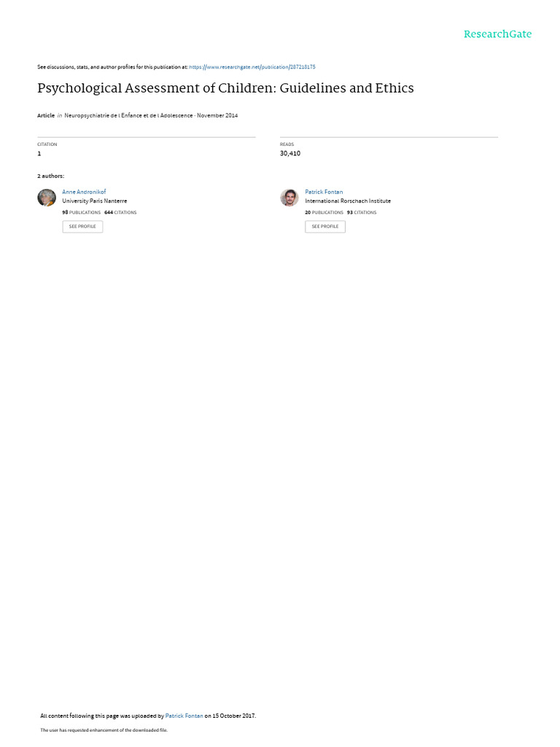This screenshot has width=560, height=747.
Task: Click SEE PROFILE under Anne Andronikof
Action: (x=82, y=226)
